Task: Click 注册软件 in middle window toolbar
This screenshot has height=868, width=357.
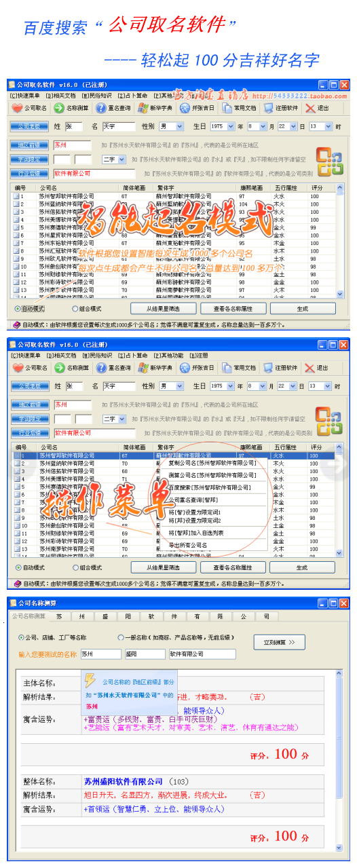Action: click(280, 368)
